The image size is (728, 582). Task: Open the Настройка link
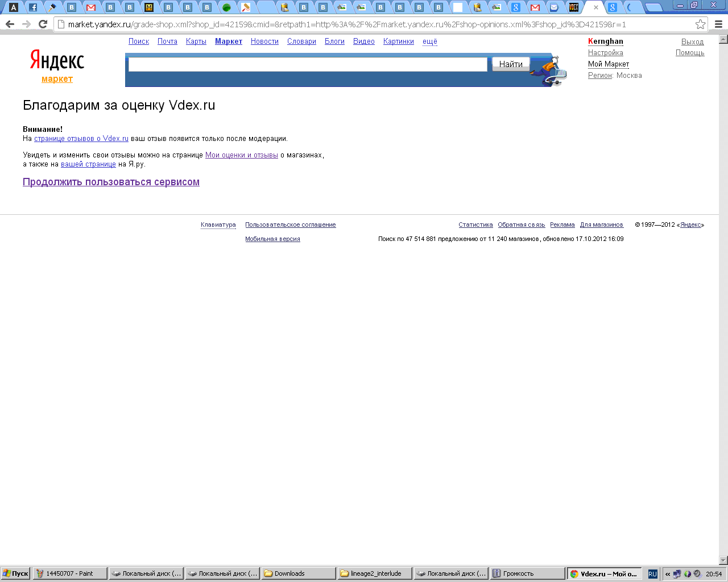coord(606,53)
